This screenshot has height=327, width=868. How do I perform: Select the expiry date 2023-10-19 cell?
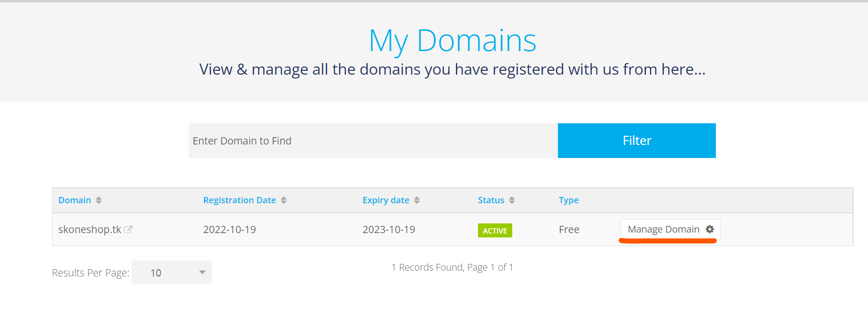pyautogui.click(x=389, y=230)
